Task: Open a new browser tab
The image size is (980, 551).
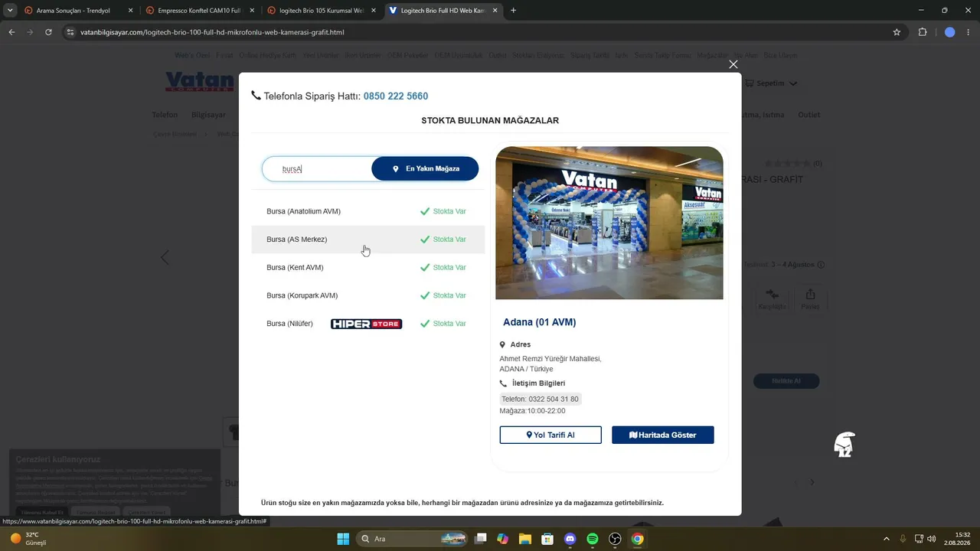Action: (x=513, y=11)
